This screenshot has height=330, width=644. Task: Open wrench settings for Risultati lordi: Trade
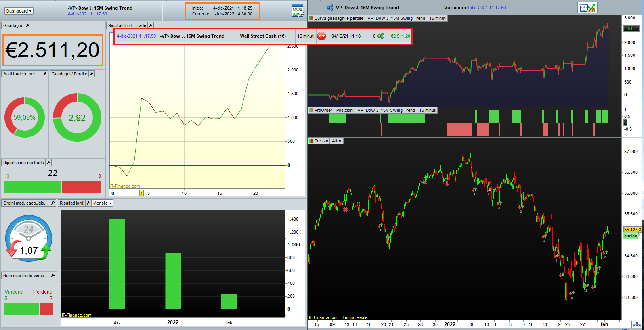pyautogui.click(x=151, y=25)
